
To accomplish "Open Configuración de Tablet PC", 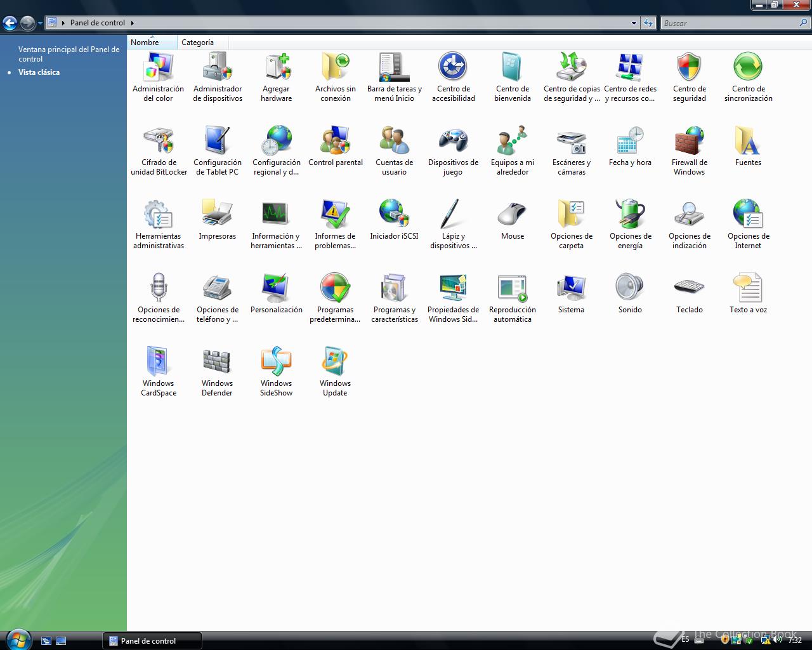I will click(x=217, y=151).
